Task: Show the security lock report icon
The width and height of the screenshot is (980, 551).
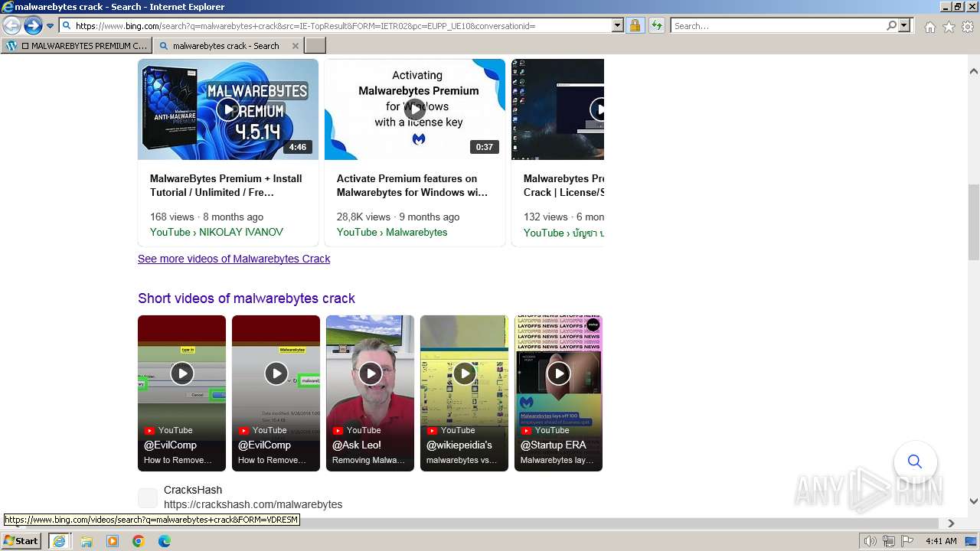Action: [x=635, y=26]
